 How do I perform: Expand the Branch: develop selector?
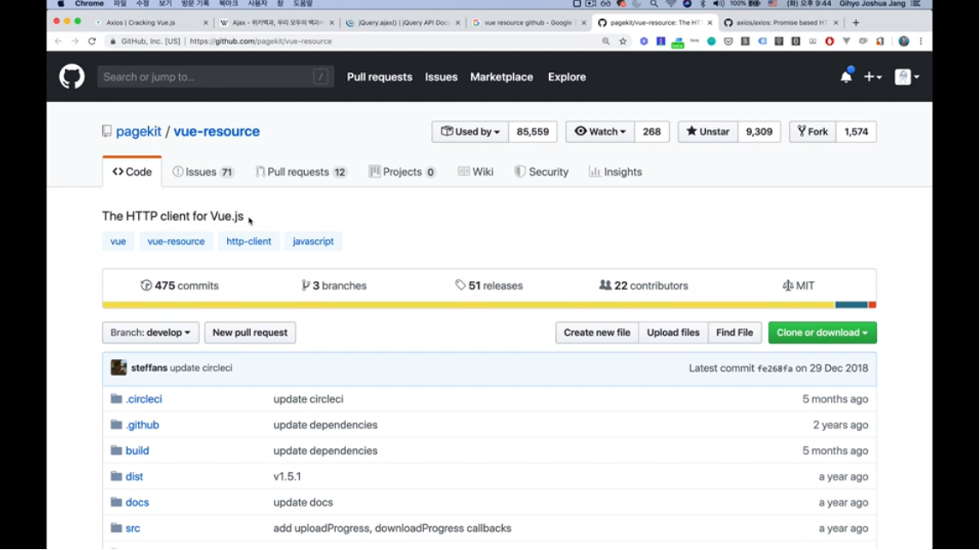(151, 332)
